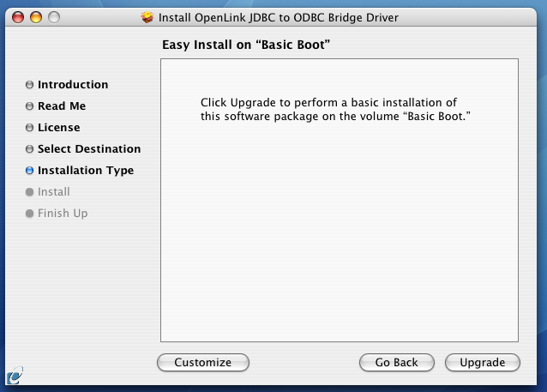
Task: Click the blue e logo in the bottom-left corner
Action: coord(15,376)
